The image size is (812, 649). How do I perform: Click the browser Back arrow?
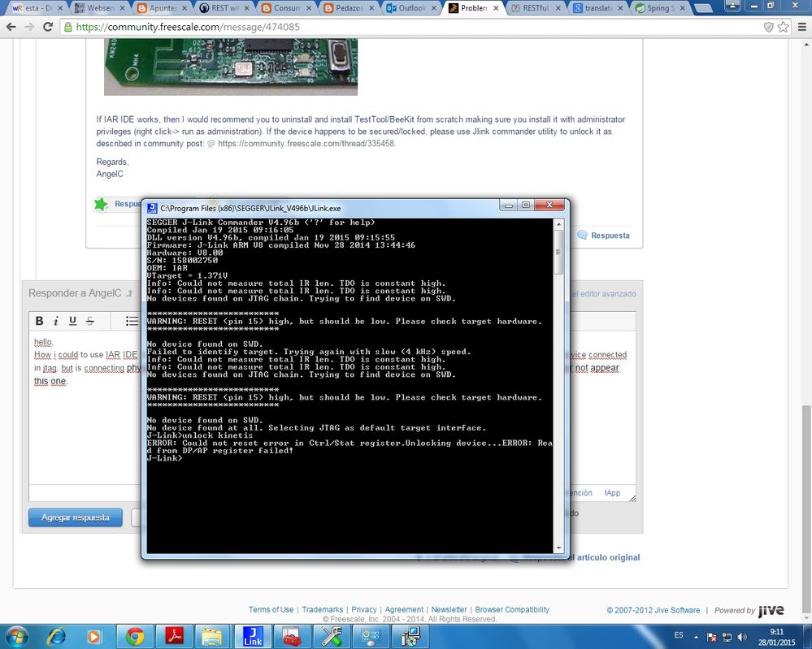pyautogui.click(x=11, y=27)
